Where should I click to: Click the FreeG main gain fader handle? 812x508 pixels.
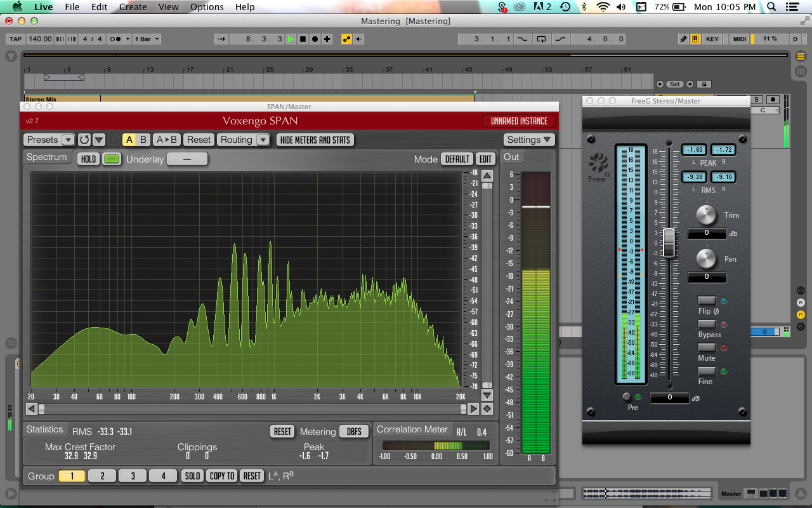coord(669,243)
